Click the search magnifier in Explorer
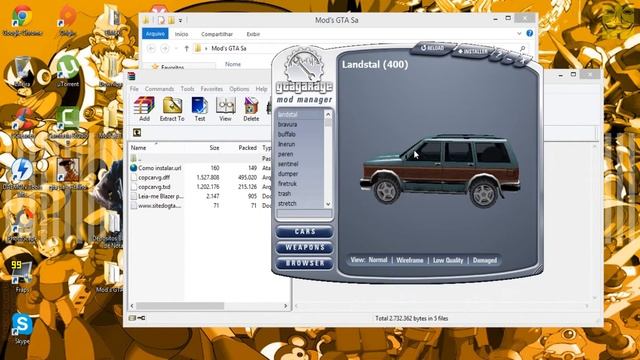Image resolution: width=640 pixels, height=360 pixels. pyautogui.click(x=522, y=49)
